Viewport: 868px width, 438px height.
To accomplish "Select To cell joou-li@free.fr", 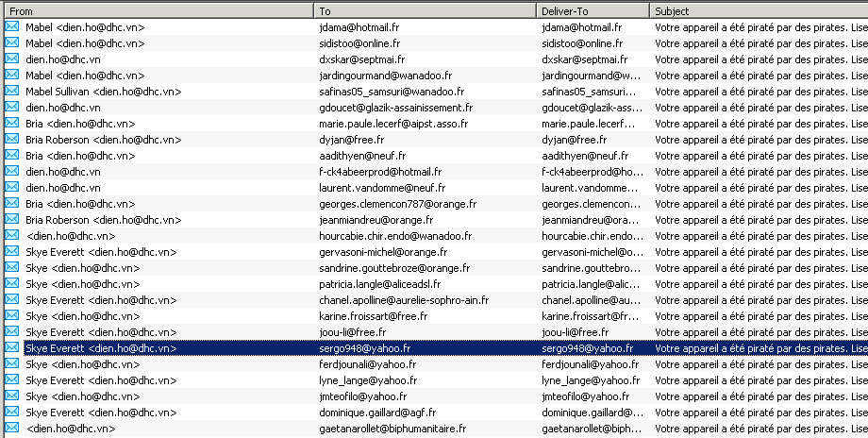I will point(352,332).
